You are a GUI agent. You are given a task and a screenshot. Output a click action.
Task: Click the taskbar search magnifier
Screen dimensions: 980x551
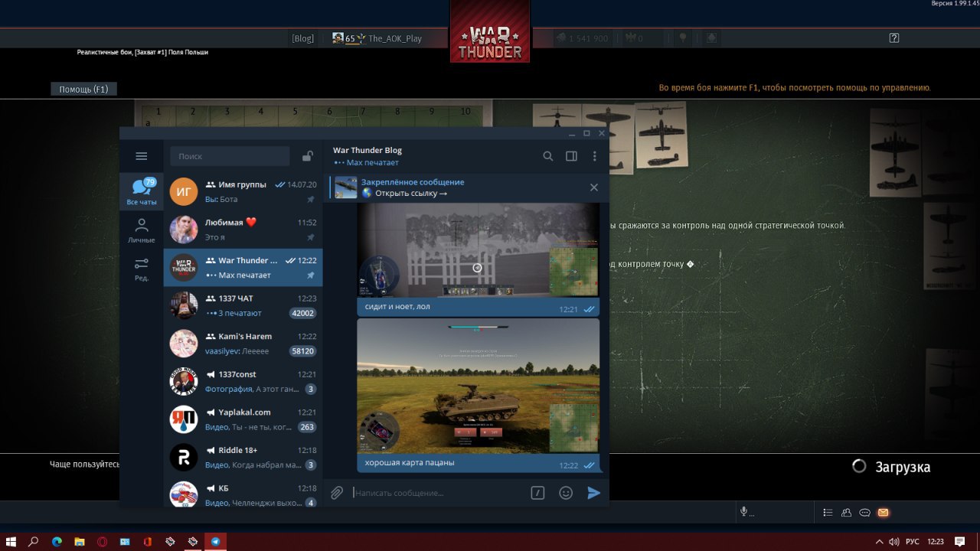point(34,541)
